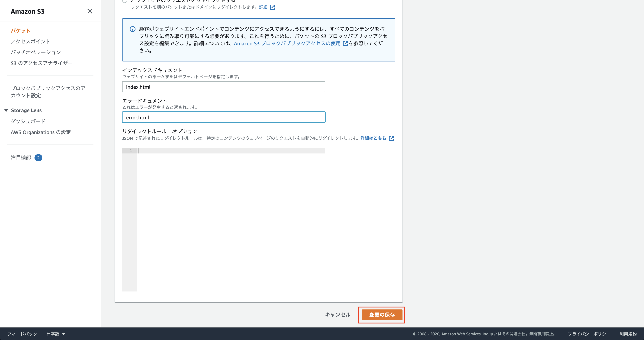Close the Amazon S3 sidebar panel

(x=90, y=11)
